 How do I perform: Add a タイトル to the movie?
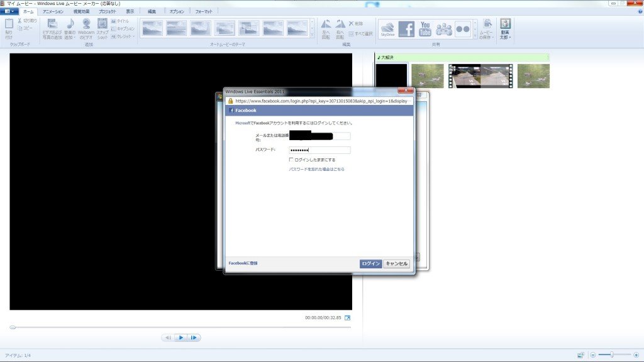pyautogui.click(x=120, y=21)
